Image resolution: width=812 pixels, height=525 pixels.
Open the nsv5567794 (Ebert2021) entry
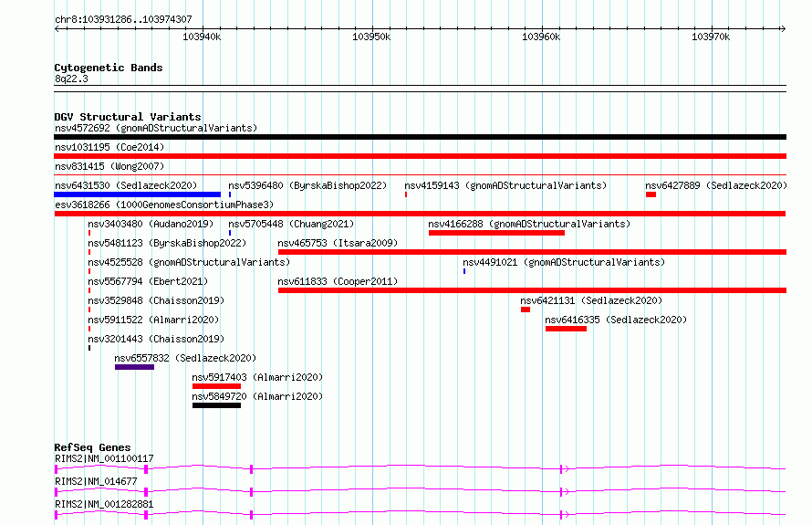pyautogui.click(x=148, y=281)
